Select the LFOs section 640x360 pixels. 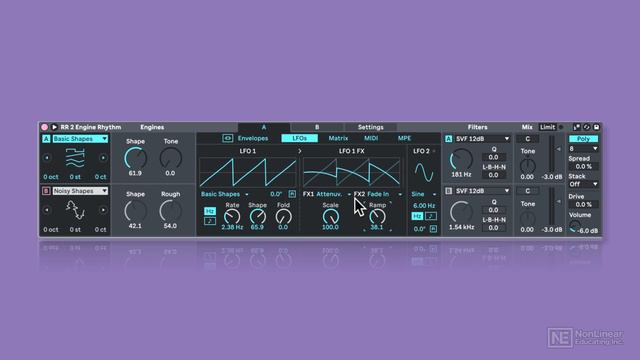pyautogui.click(x=300, y=138)
